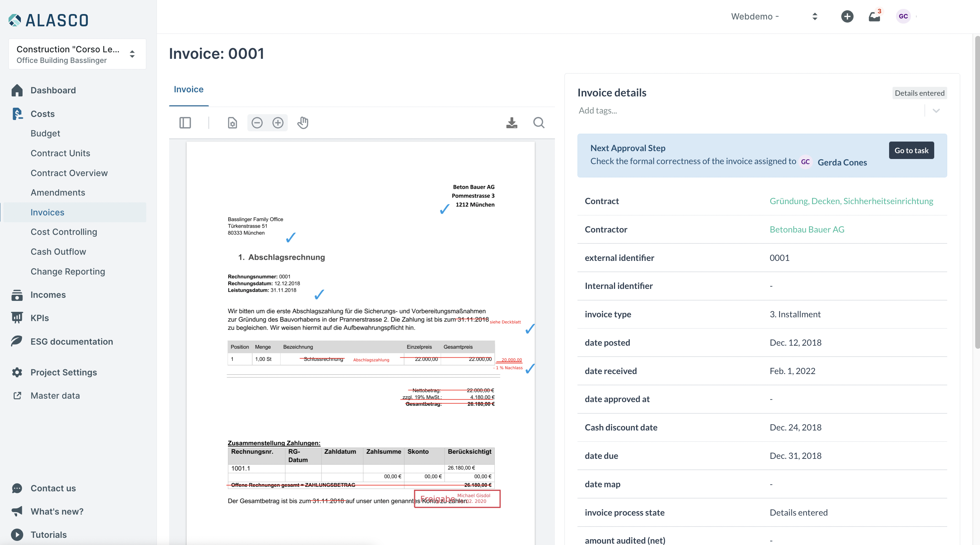
Task: Open the inbox notifications with badge 3
Action: click(875, 16)
